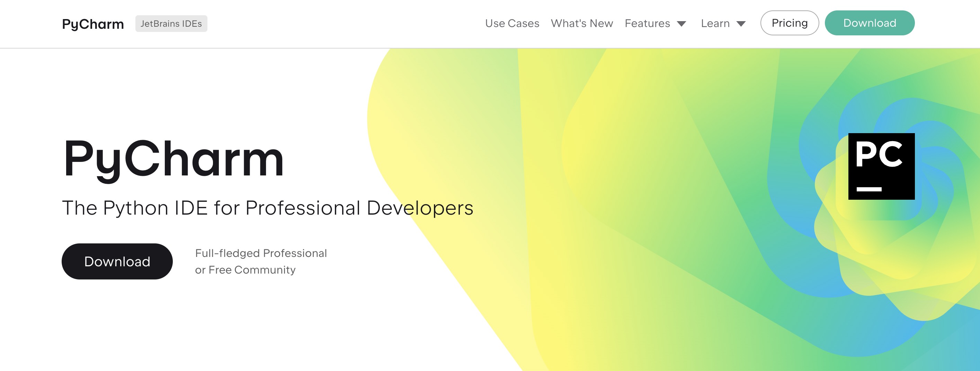980x371 pixels.
Task: Click the PyCharm logo in the header
Action: [93, 24]
